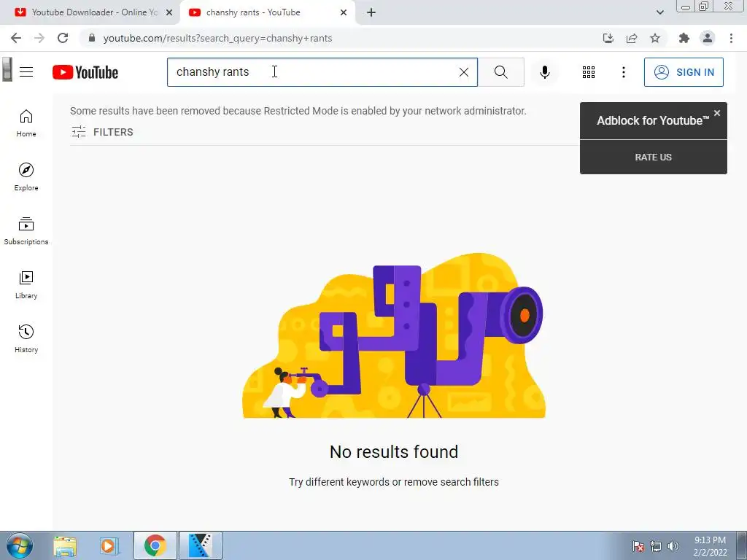Click in the YouTube search box
The width and height of the screenshot is (747, 560).
click(322, 72)
